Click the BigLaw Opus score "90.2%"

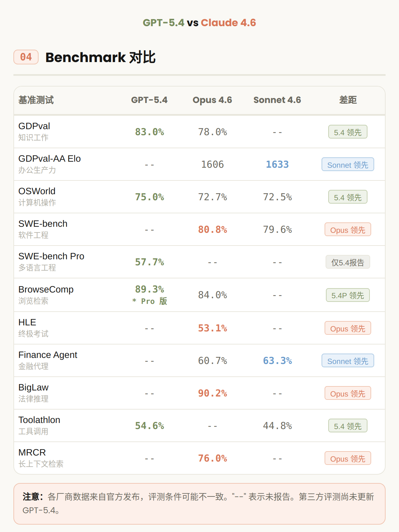[x=213, y=393]
